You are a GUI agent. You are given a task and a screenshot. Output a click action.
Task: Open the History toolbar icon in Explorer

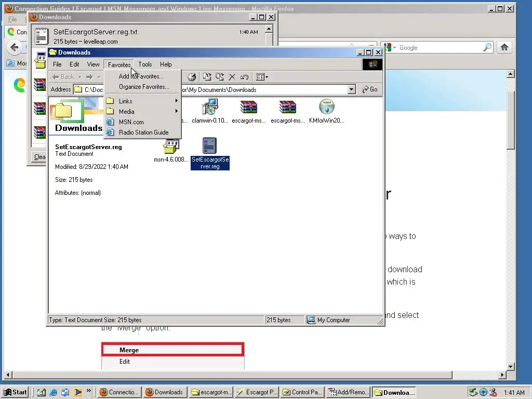click(x=192, y=77)
